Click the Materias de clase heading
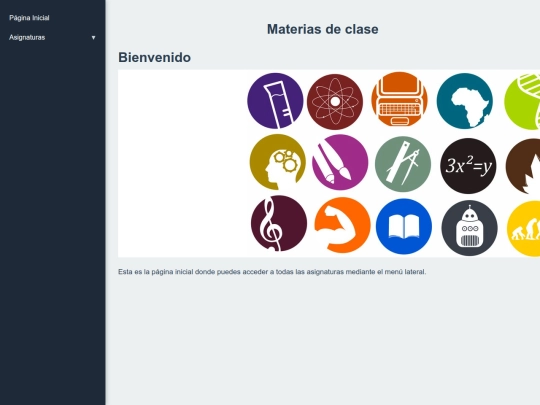The width and height of the screenshot is (540, 405). pos(323,29)
